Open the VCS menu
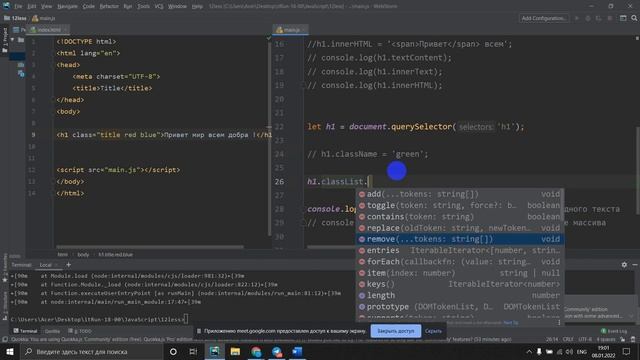 pyautogui.click(x=159, y=6)
